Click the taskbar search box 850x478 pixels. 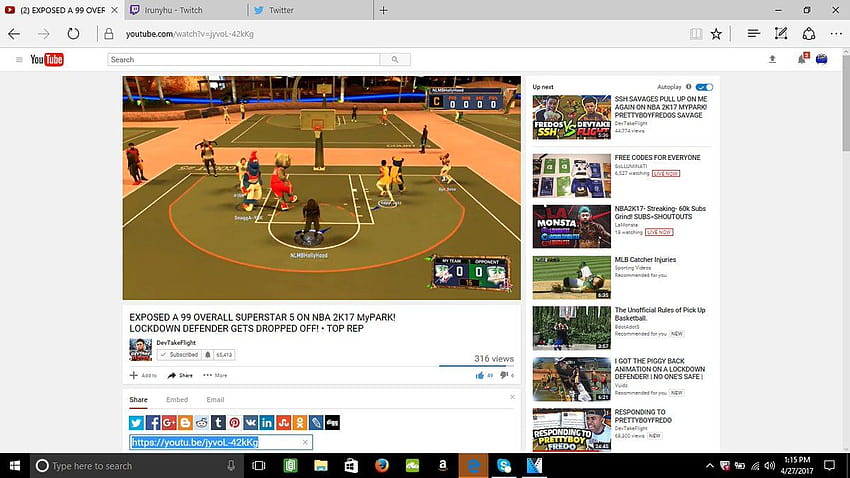coord(136,466)
